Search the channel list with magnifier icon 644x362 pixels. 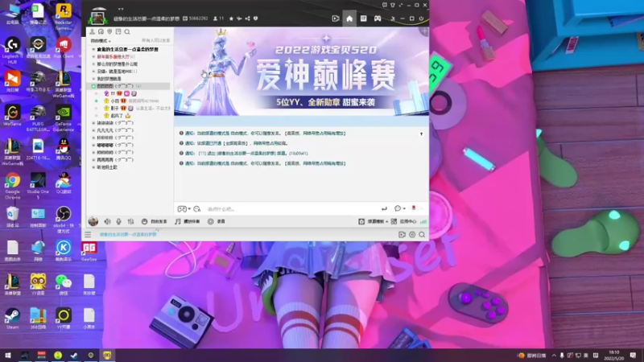point(127,31)
